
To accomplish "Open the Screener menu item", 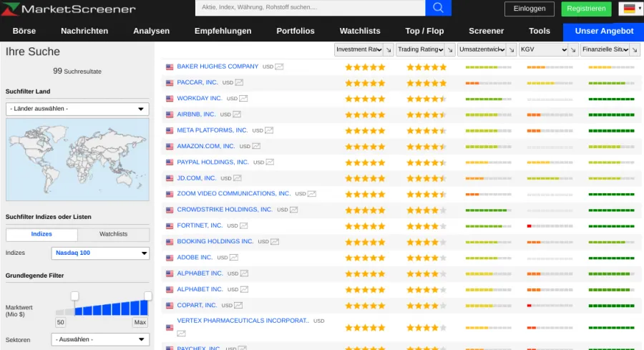I will [486, 31].
